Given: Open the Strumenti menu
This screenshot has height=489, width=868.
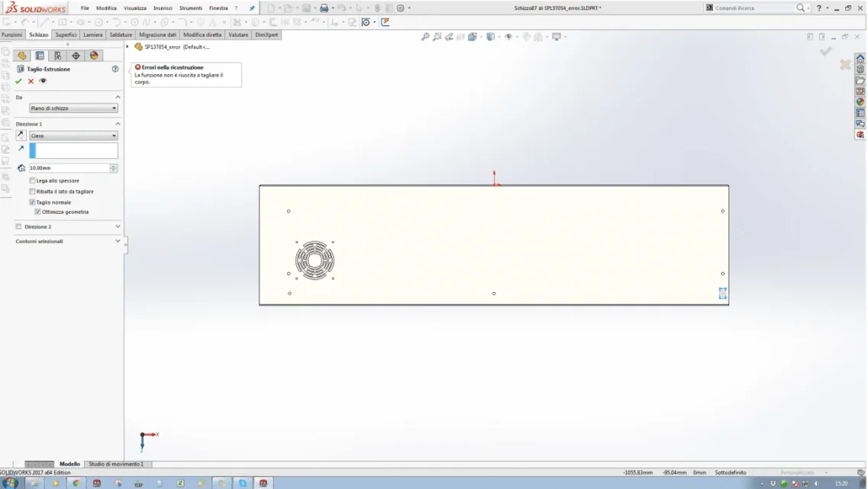Looking at the screenshot, I should [x=190, y=8].
